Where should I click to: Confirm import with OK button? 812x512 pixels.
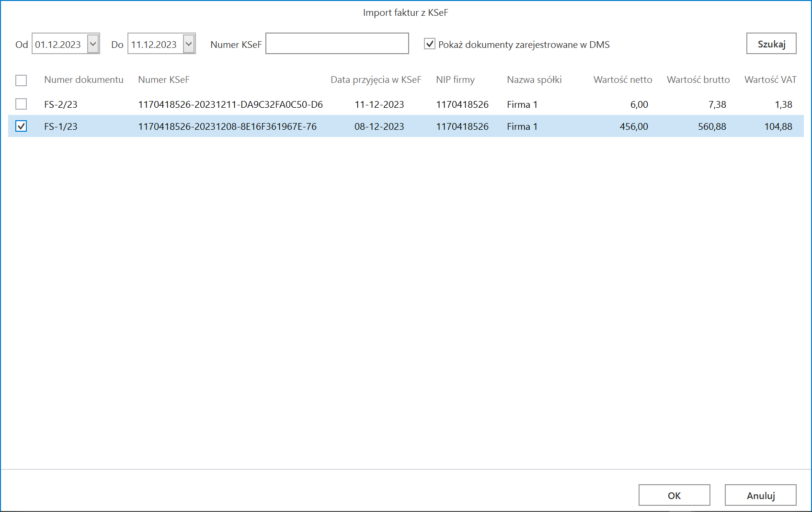click(674, 495)
